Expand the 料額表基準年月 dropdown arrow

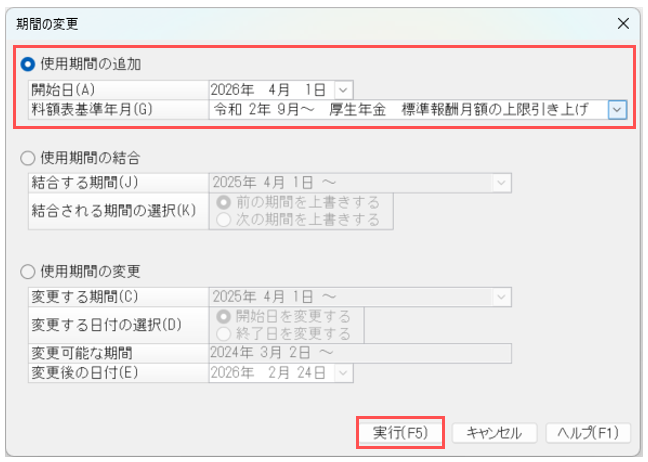(617, 109)
